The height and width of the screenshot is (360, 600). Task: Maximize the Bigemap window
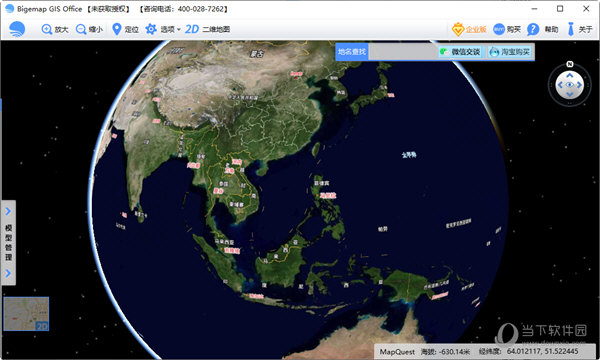tap(560, 8)
